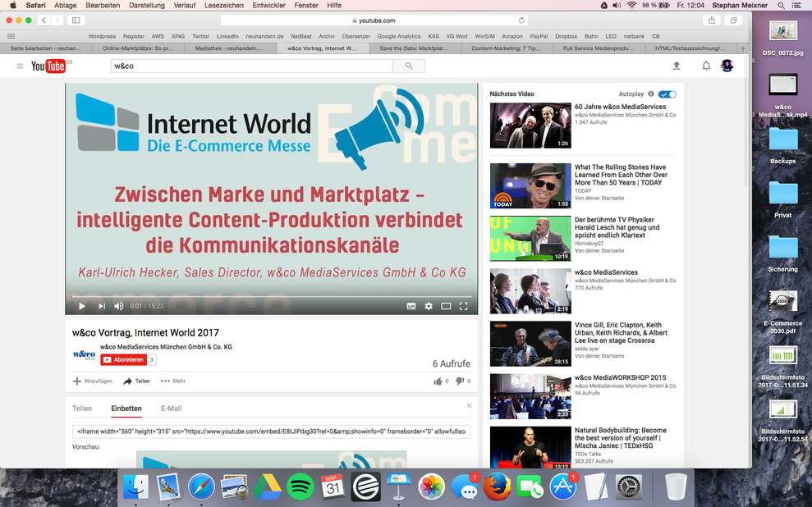Open the Entwickler menu

click(268, 5)
